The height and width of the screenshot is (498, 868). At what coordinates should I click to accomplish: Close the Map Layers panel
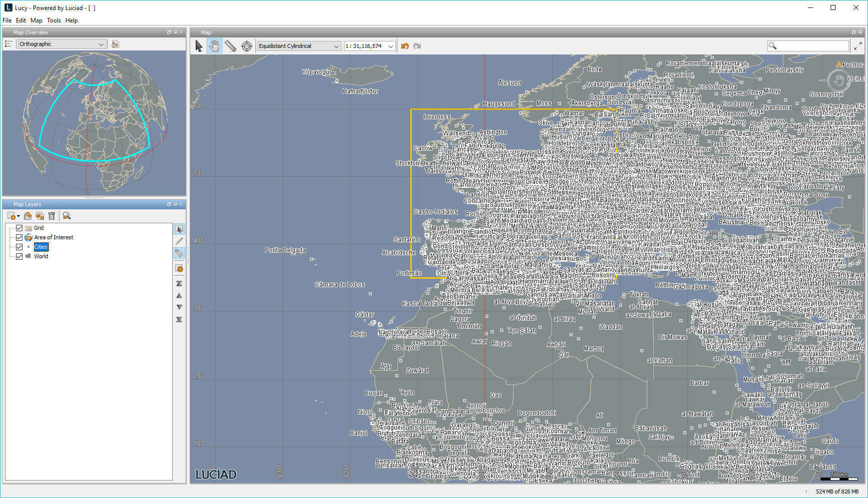coord(181,204)
